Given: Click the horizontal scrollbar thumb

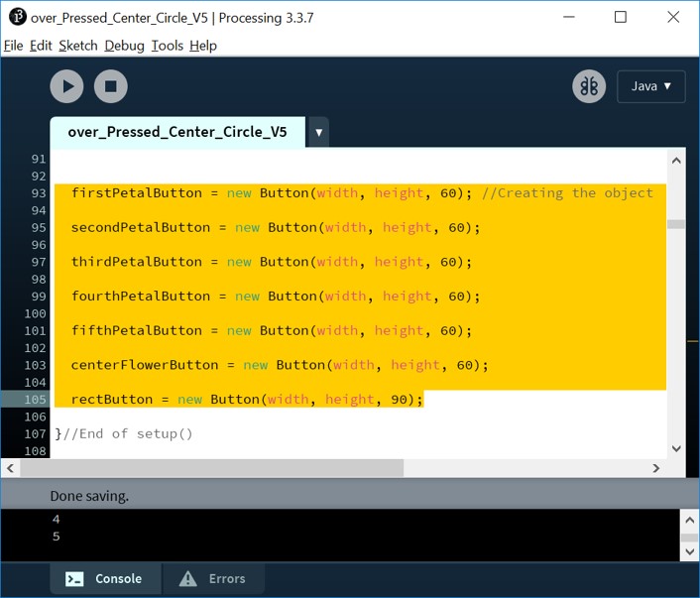Looking at the screenshot, I should click(211, 468).
